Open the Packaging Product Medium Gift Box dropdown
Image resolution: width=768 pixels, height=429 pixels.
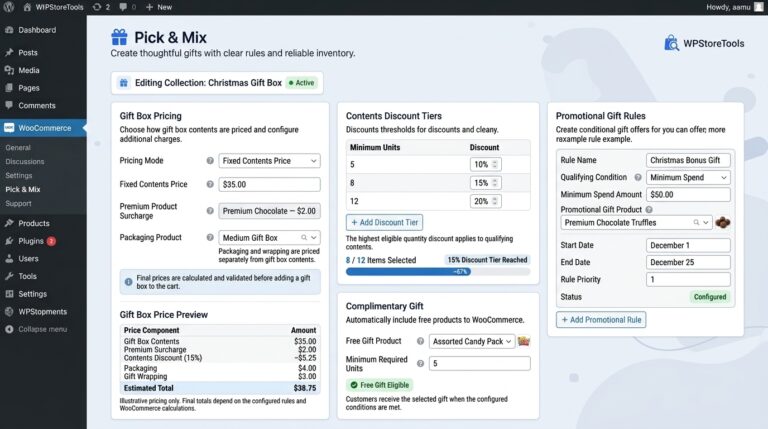tap(269, 238)
